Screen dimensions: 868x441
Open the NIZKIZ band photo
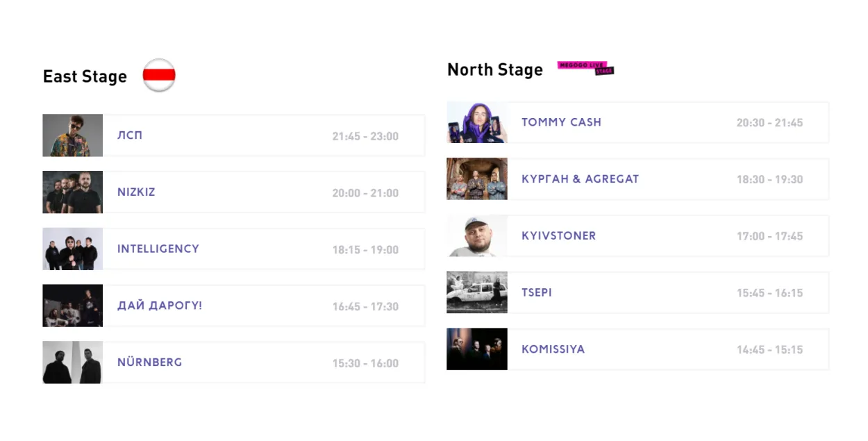73,192
